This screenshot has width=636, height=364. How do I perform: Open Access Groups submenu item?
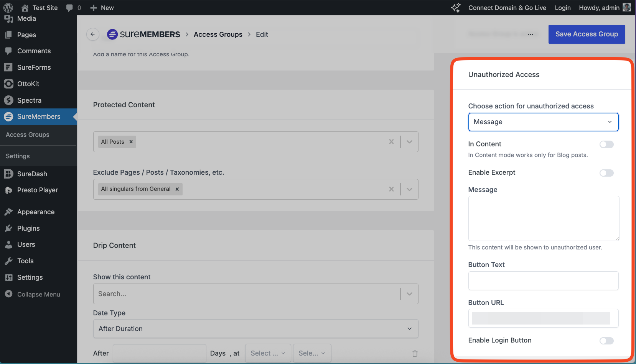(28, 135)
